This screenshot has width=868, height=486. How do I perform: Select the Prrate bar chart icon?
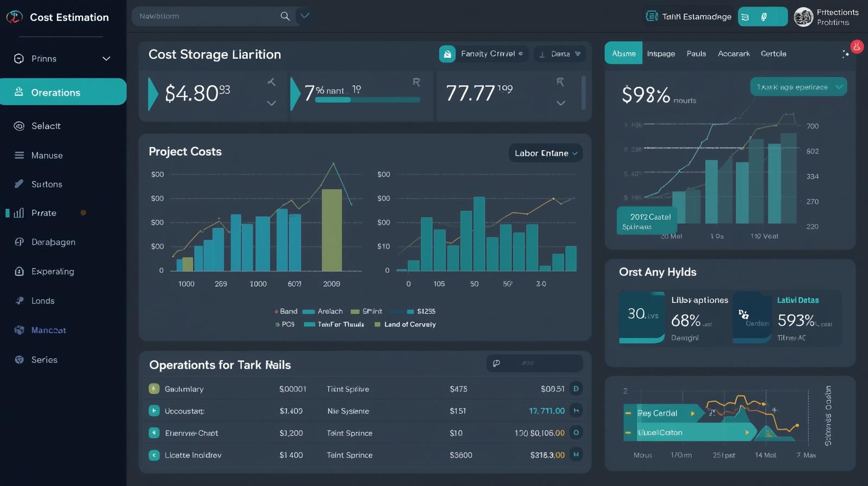[x=19, y=213]
